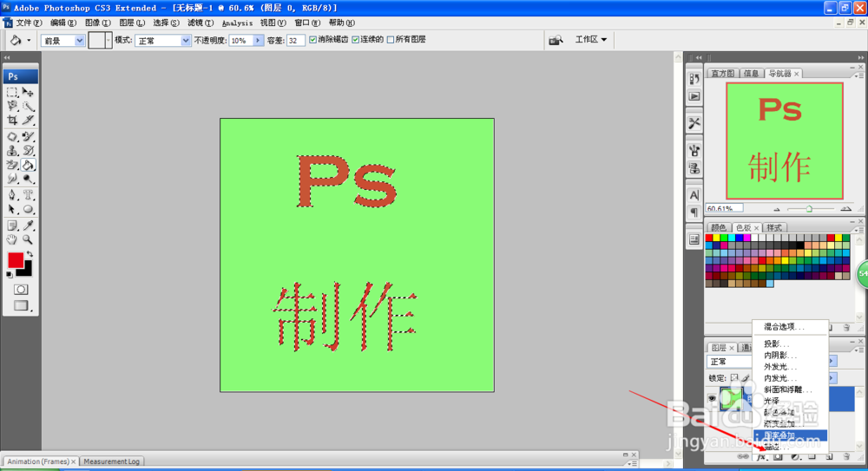The width and height of the screenshot is (868, 471).
Task: Click the foreground red color swatch
Action: (x=16, y=260)
